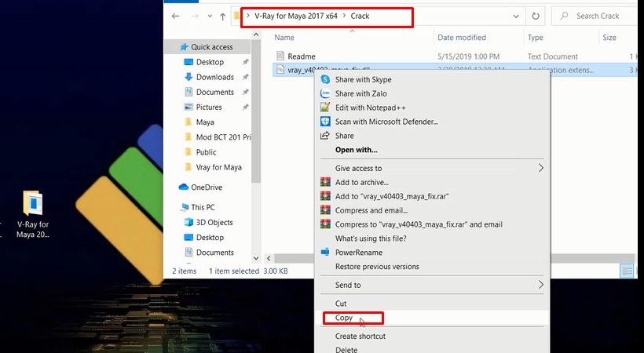Select This PC in navigation pane
The height and width of the screenshot is (353, 644).
point(203,207)
